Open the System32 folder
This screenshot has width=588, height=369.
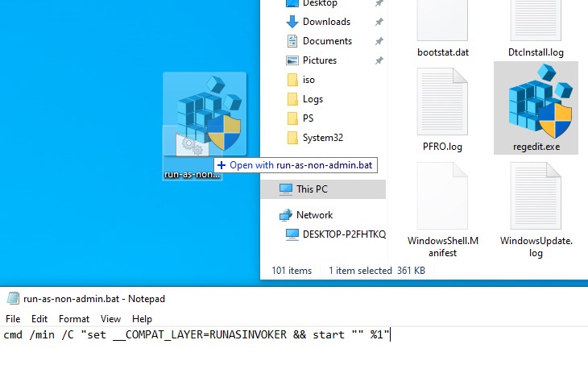pyautogui.click(x=322, y=138)
